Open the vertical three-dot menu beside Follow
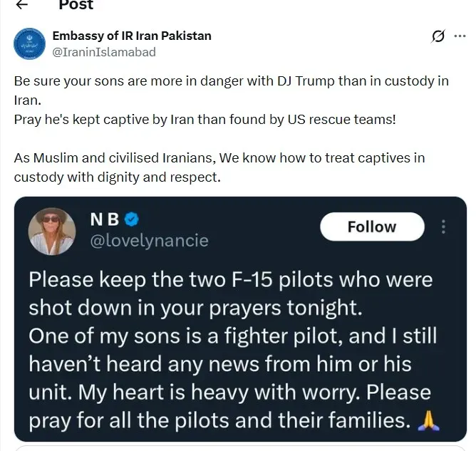476x451 pixels. (444, 227)
